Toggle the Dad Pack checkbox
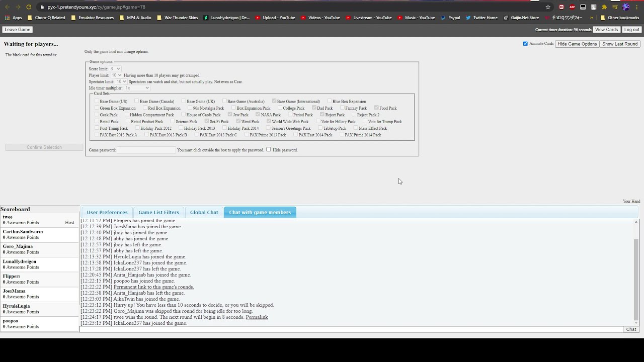The height and width of the screenshot is (362, 644). point(314,108)
